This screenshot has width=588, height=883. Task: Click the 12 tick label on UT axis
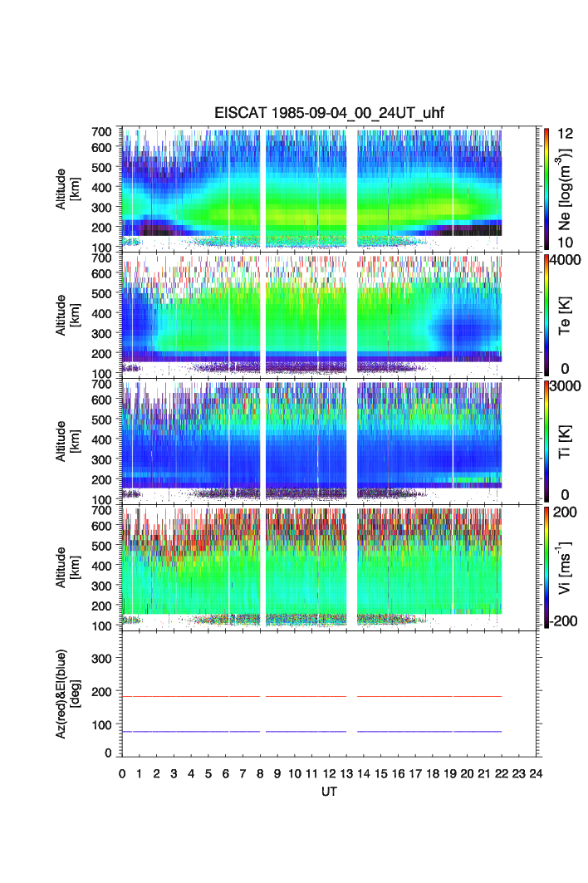tap(329, 774)
